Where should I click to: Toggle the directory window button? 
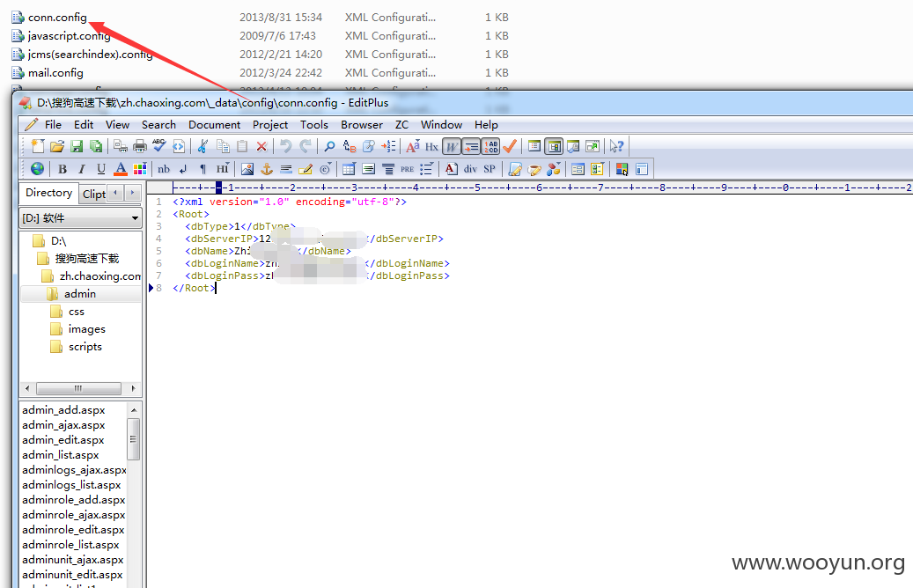tap(553, 146)
